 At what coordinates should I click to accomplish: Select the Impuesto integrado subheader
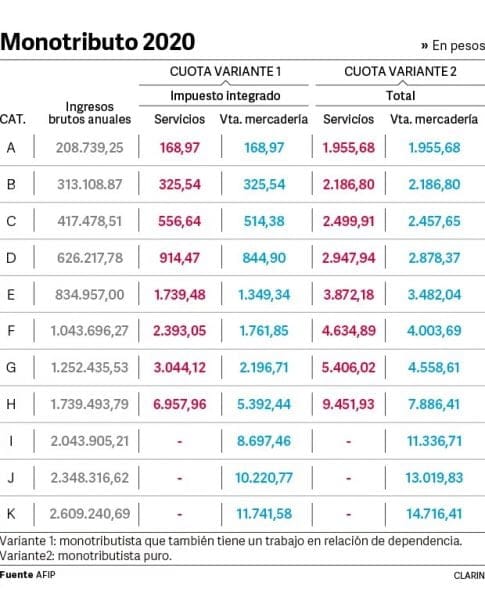[x=225, y=96]
